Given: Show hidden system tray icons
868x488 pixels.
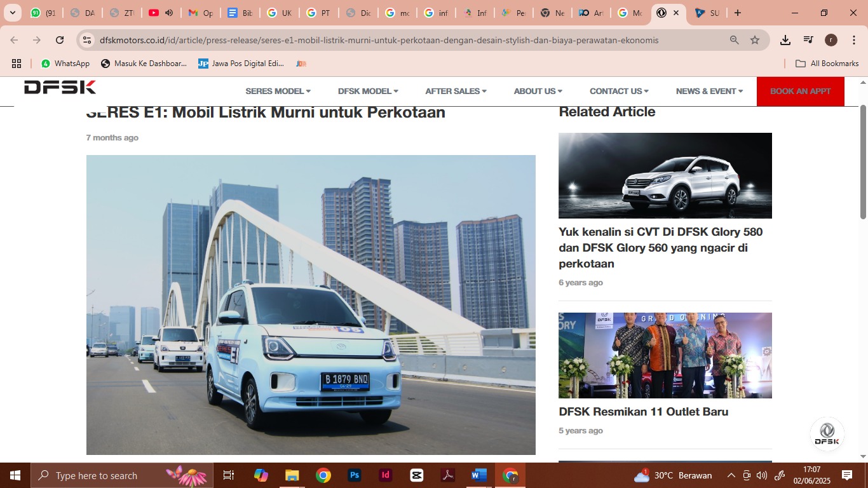Looking at the screenshot, I should (x=731, y=475).
